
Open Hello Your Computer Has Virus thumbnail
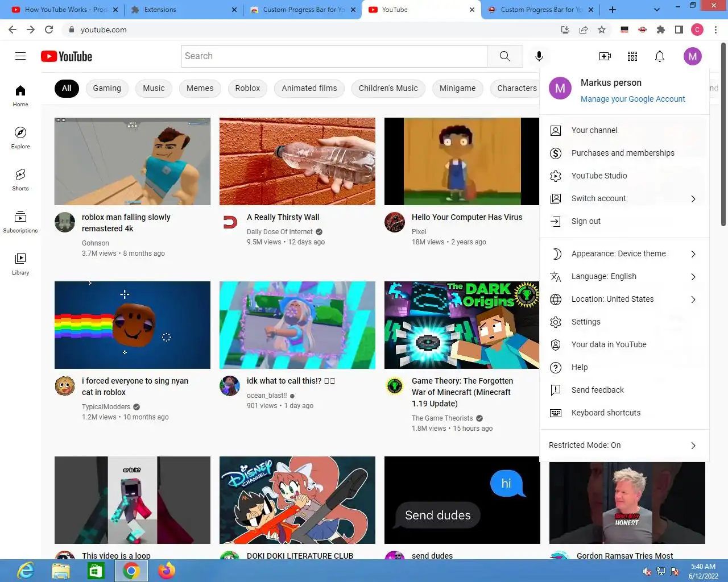click(x=462, y=161)
